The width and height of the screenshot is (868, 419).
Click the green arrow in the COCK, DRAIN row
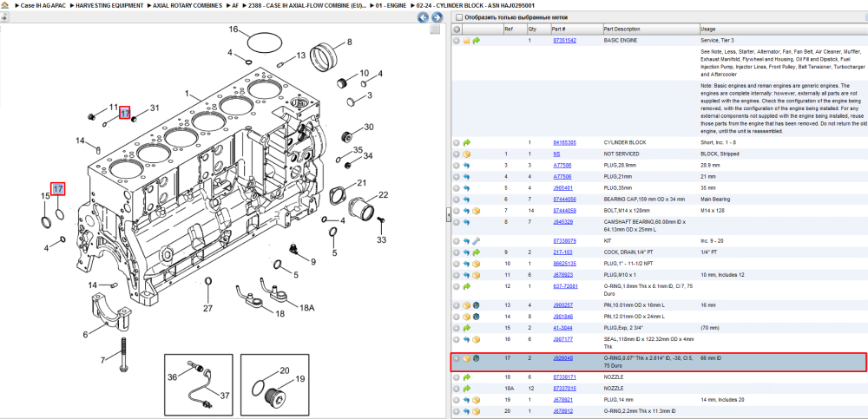tap(476, 252)
